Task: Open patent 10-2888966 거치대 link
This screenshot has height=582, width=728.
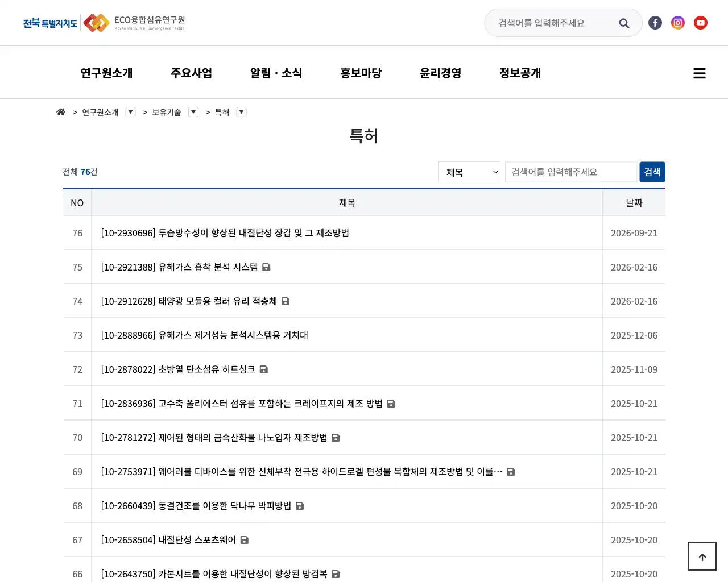Action: tap(205, 335)
